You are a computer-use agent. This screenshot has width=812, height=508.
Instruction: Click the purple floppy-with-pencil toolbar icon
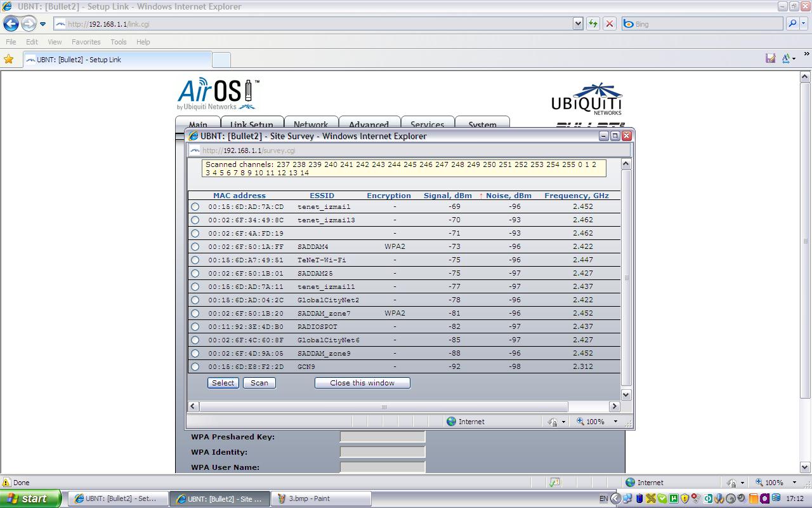pyautogui.click(x=770, y=58)
